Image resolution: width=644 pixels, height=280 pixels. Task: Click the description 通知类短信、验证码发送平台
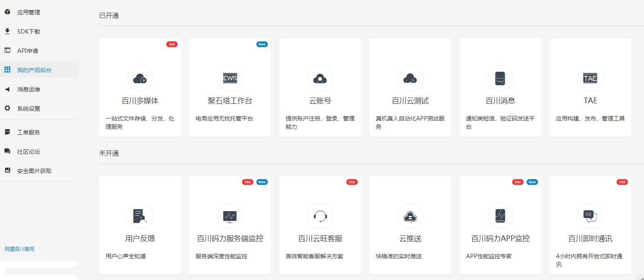(500, 123)
